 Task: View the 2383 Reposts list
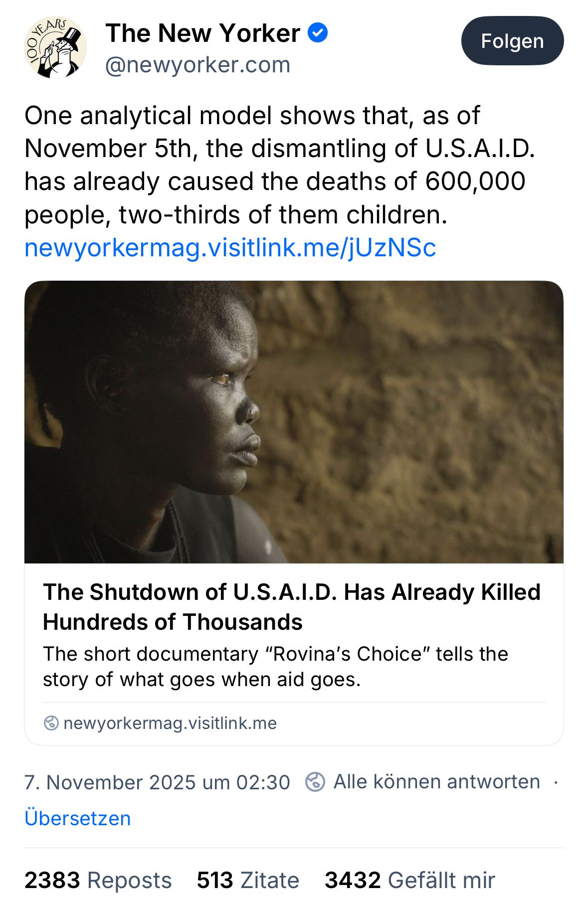click(98, 880)
